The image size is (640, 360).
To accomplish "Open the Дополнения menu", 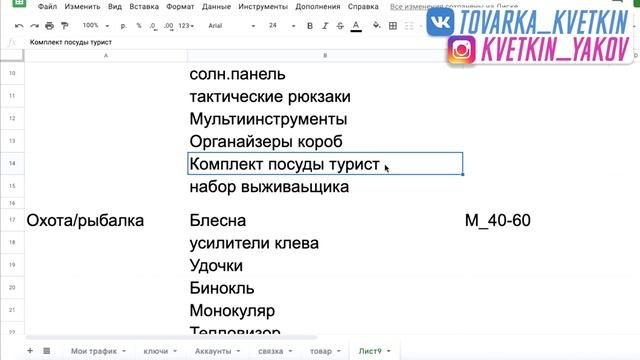I will 318,7.
